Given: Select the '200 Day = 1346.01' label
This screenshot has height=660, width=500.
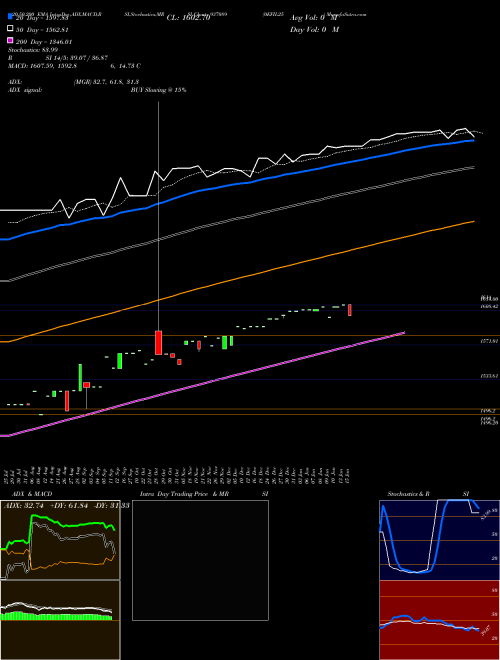Looking at the screenshot, I should [44, 42].
